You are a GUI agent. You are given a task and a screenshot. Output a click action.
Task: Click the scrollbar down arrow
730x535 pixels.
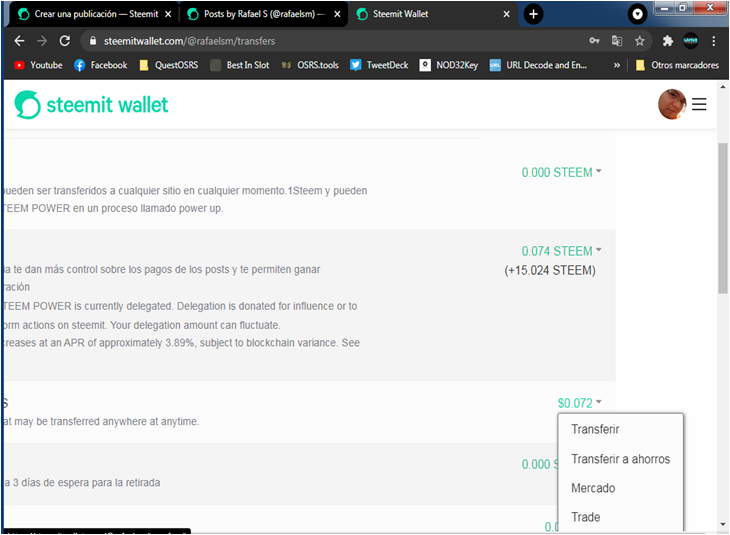pyautogui.click(x=722, y=525)
